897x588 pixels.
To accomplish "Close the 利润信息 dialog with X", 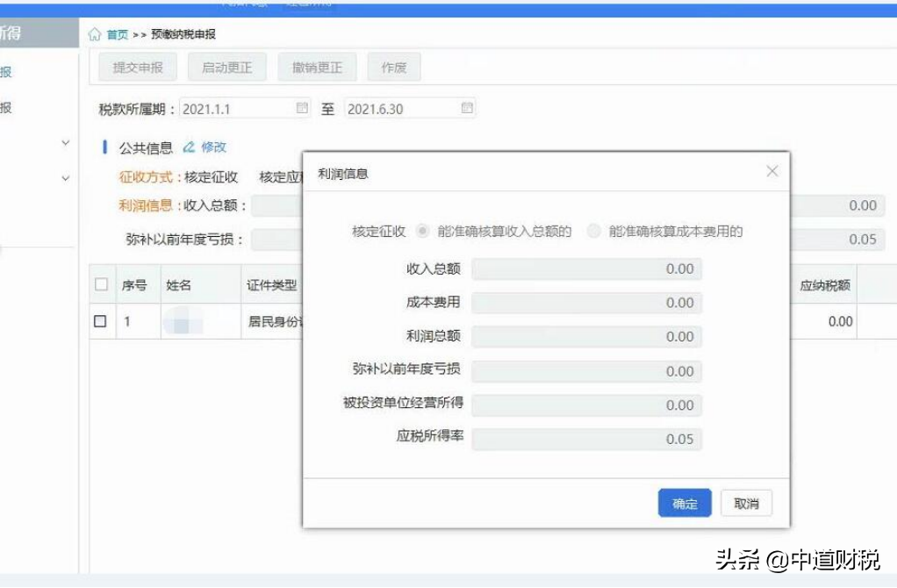I will tap(772, 171).
